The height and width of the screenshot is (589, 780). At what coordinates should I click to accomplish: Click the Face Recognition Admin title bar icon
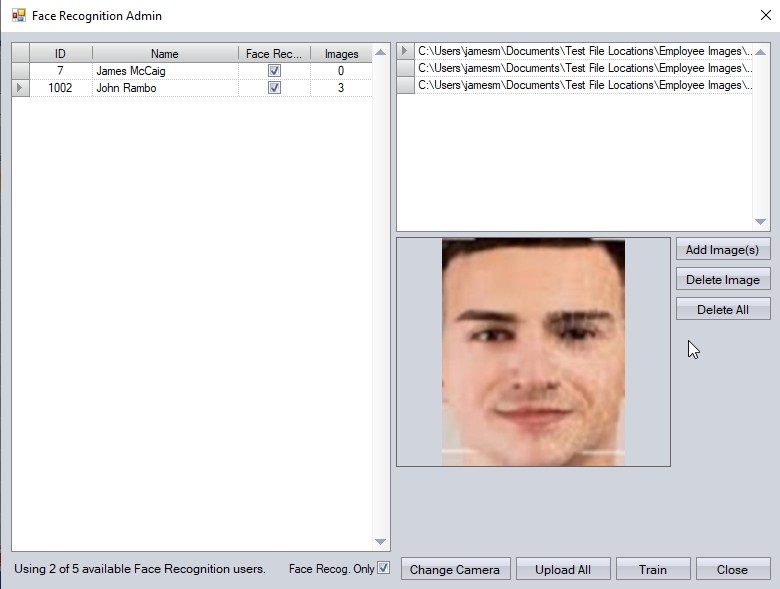pos(18,16)
